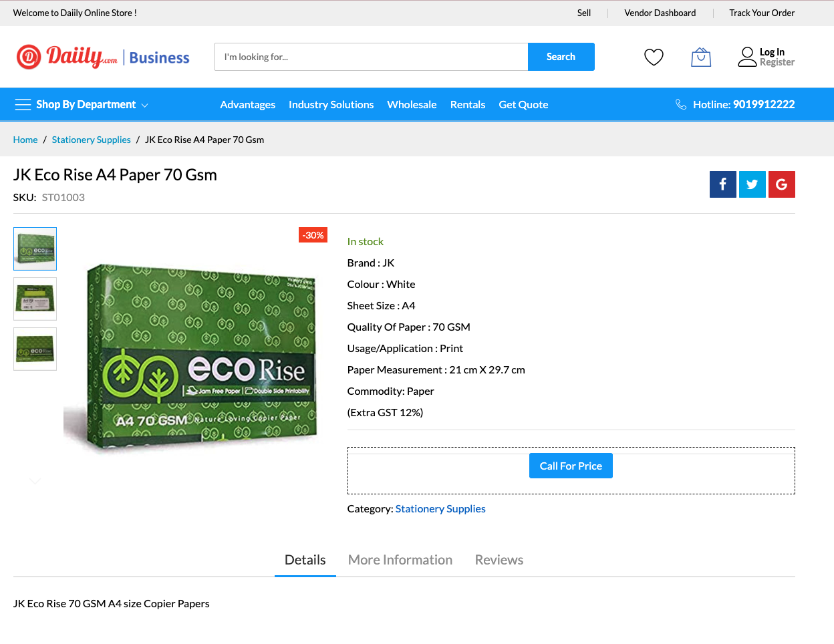834x644 pixels.
Task: Click the hamburger menu icon
Action: coord(23,104)
